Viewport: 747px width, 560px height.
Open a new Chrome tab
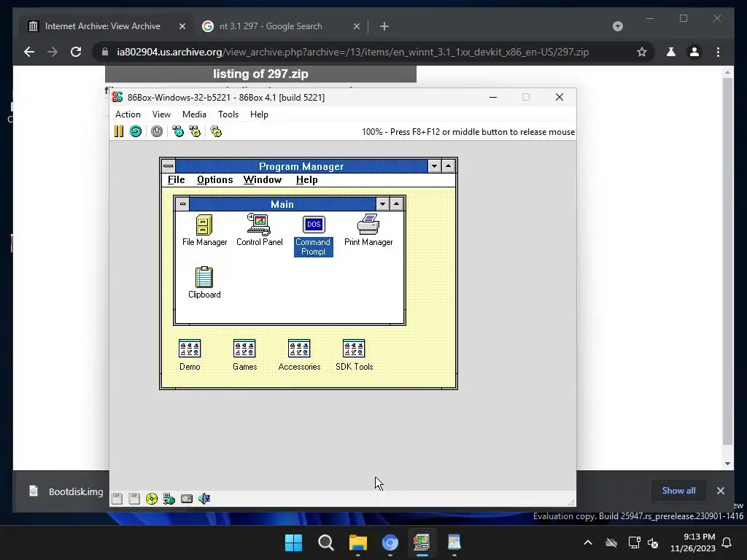point(384,26)
